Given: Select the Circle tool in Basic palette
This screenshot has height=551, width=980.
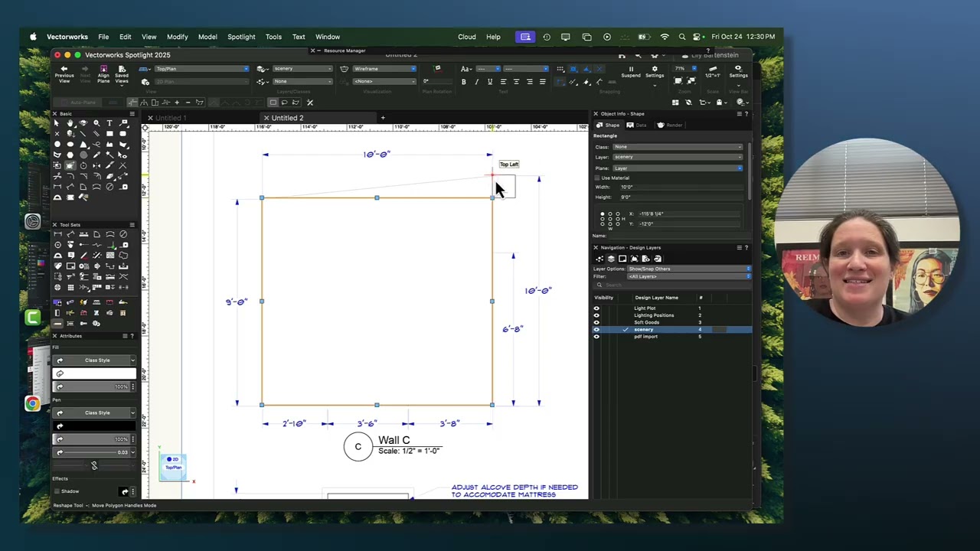Looking at the screenshot, I should [57, 144].
